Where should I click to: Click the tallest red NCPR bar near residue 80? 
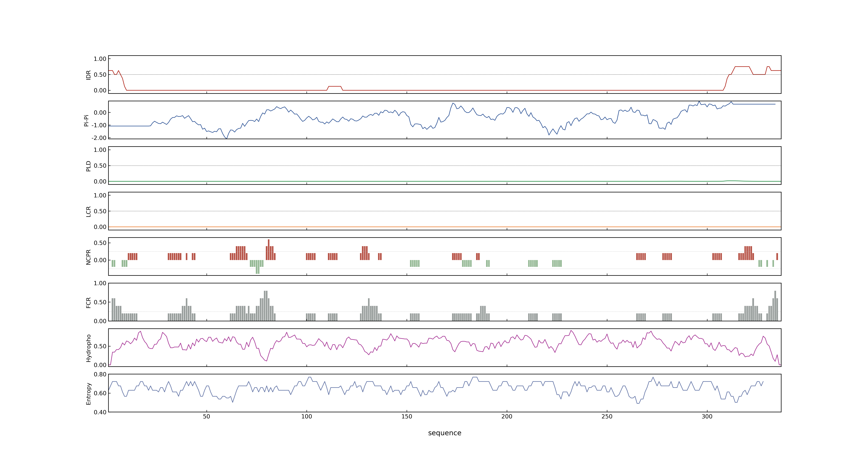[x=269, y=249]
